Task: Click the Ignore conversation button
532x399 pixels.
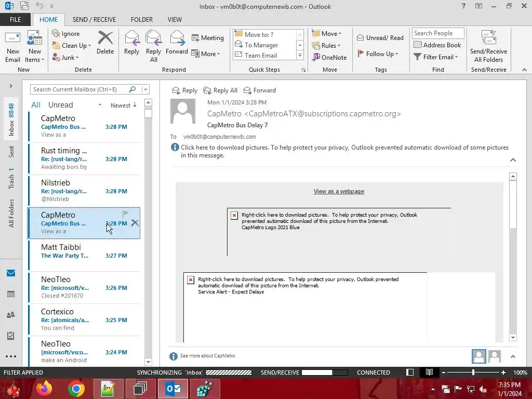Action: [x=66, y=34]
